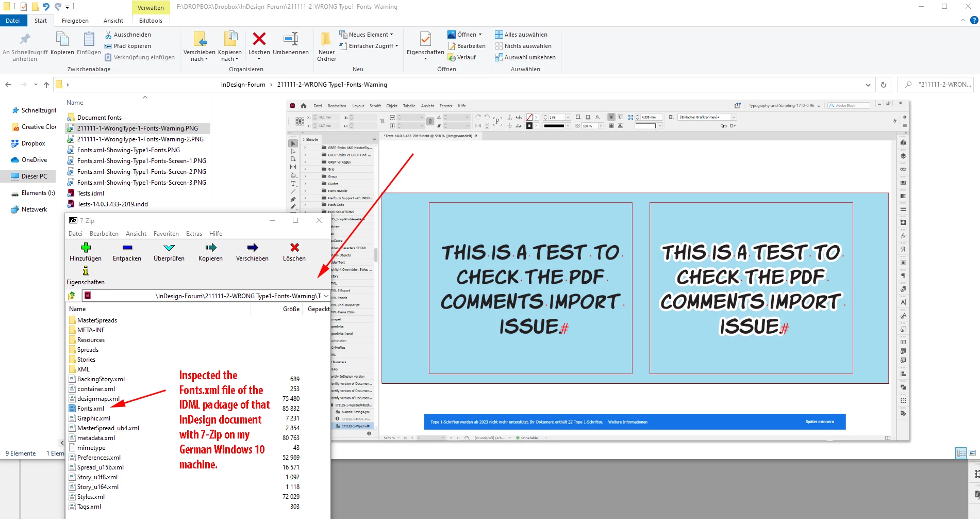The image size is (980, 519).
Task: Click Kopieren arrow icon in 7-Zip
Action: click(210, 248)
